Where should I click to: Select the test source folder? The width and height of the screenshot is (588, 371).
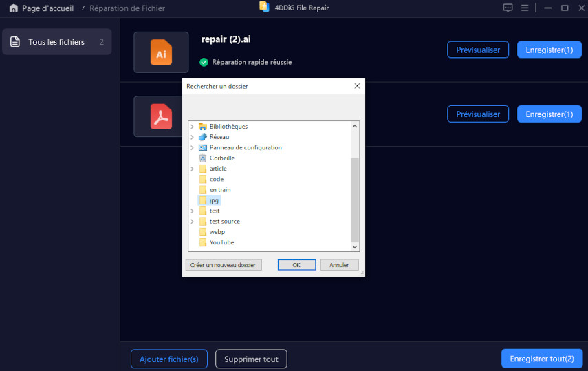[225, 221]
